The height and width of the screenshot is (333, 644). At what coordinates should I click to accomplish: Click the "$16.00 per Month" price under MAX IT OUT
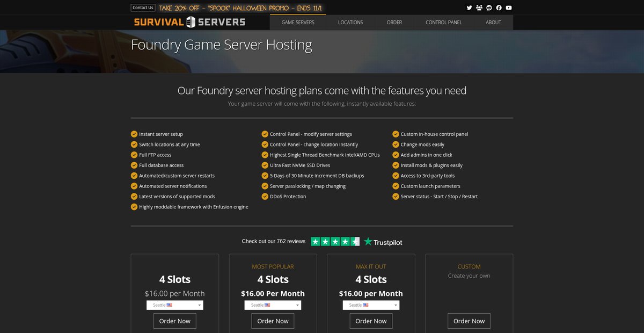coord(371,294)
